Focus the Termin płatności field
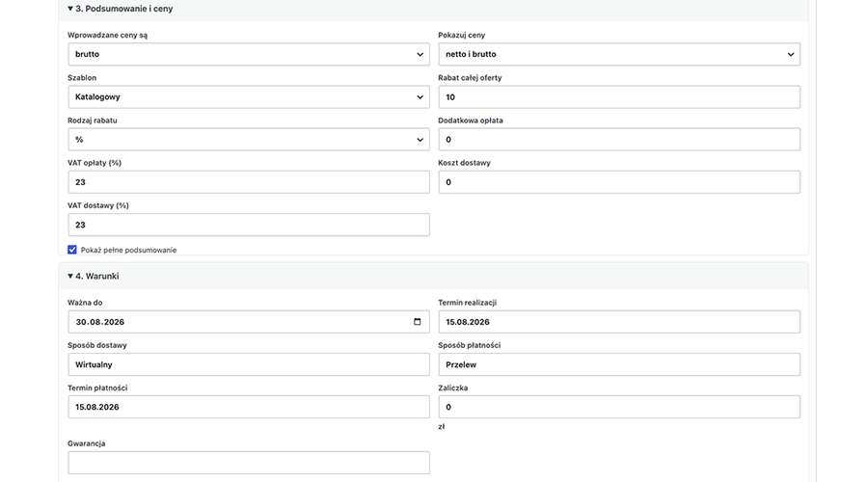868x482 pixels. pyautogui.click(x=249, y=407)
